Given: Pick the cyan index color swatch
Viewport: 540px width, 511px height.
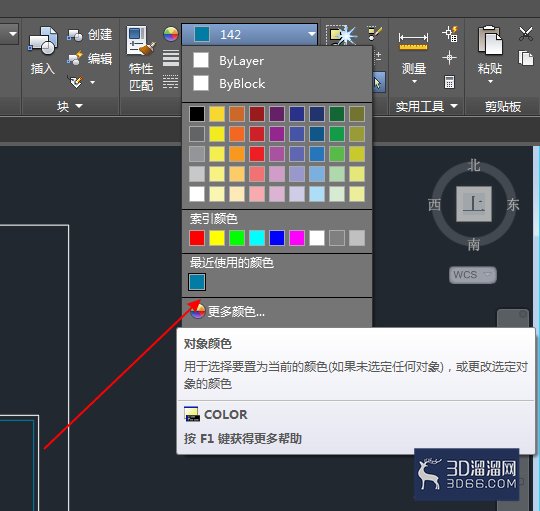Looking at the screenshot, I should tap(257, 238).
